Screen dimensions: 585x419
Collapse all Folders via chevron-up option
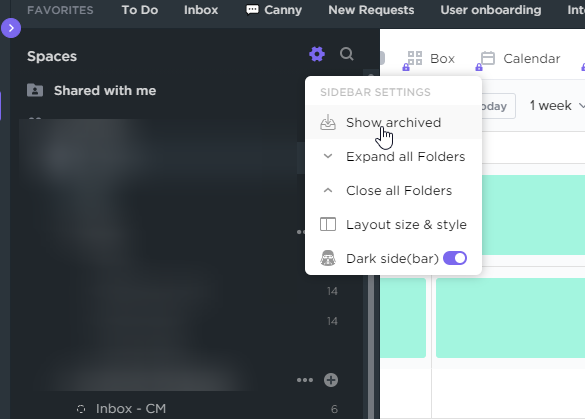[x=393, y=190]
